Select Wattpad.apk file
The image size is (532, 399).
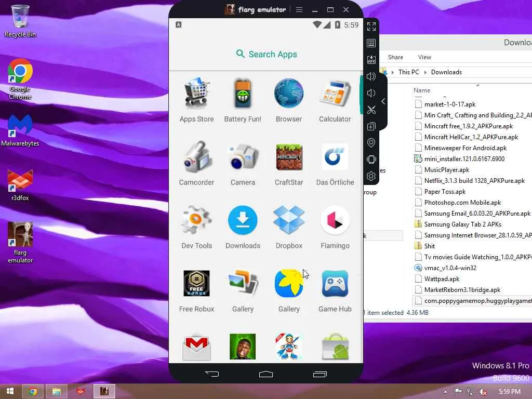[437, 279]
